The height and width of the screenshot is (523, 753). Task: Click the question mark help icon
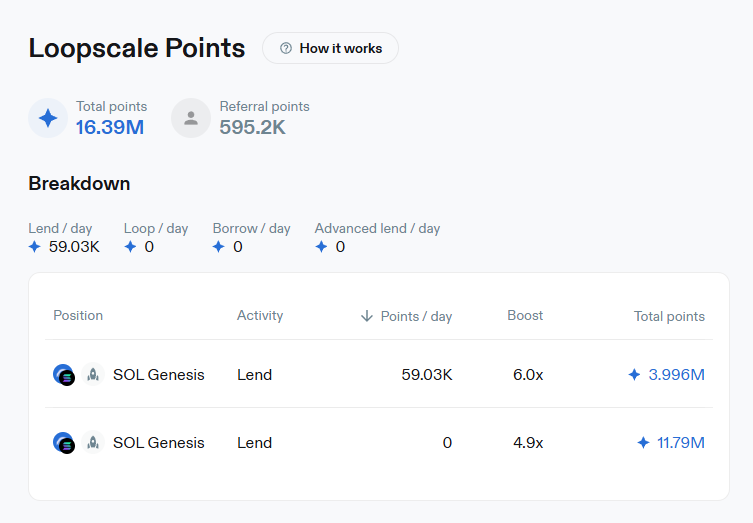(x=286, y=48)
